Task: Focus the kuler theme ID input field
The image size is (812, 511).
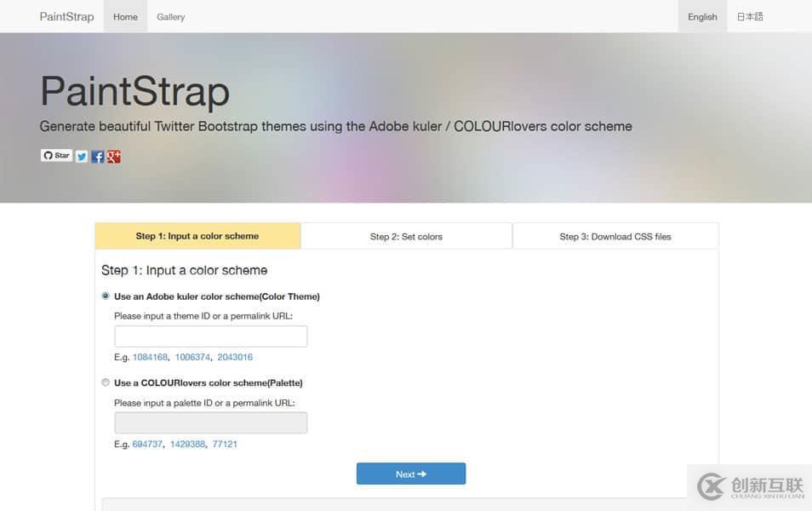Action: tap(210, 336)
